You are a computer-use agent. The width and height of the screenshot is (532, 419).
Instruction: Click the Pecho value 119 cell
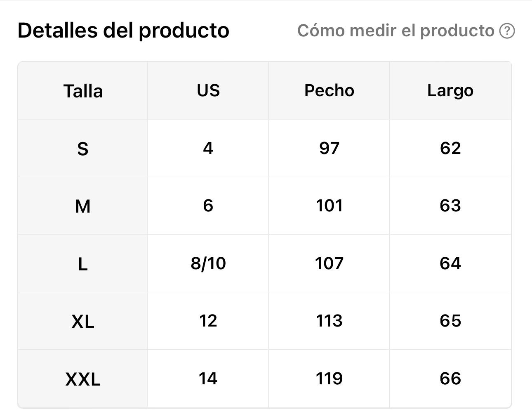coord(329,379)
